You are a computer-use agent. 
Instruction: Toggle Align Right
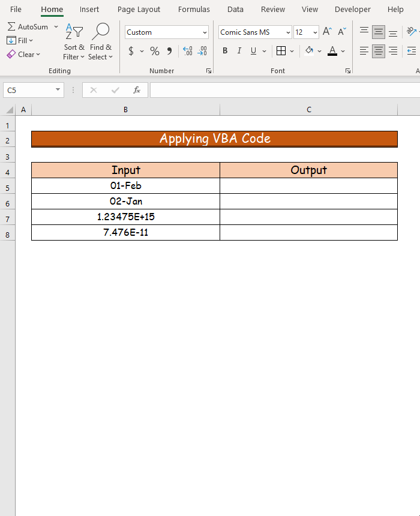(x=393, y=51)
